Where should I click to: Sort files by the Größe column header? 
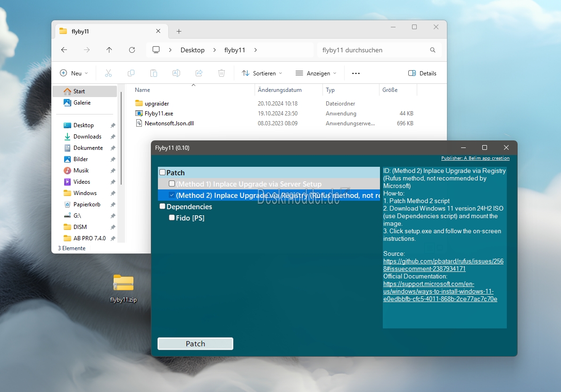[390, 90]
